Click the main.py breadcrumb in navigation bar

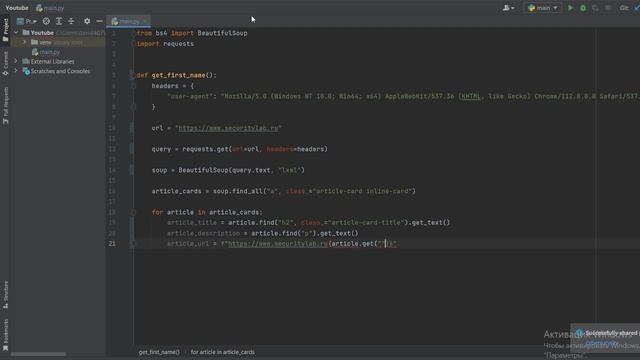coord(50,8)
